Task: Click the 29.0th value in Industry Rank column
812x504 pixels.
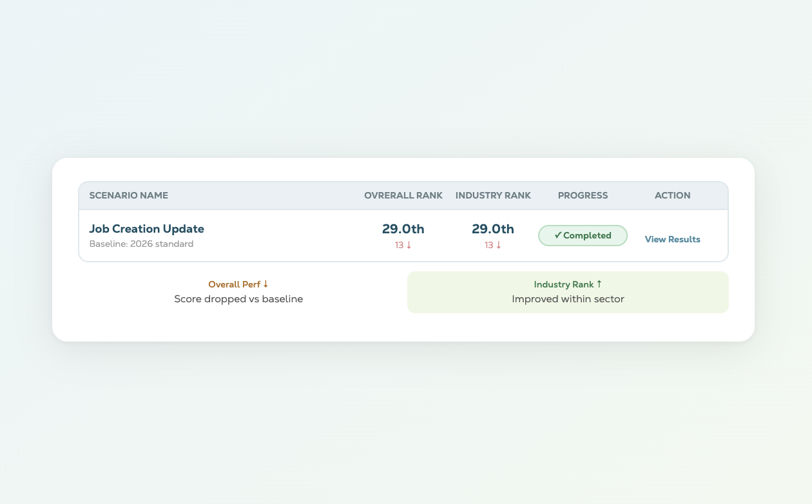Action: 493,229
